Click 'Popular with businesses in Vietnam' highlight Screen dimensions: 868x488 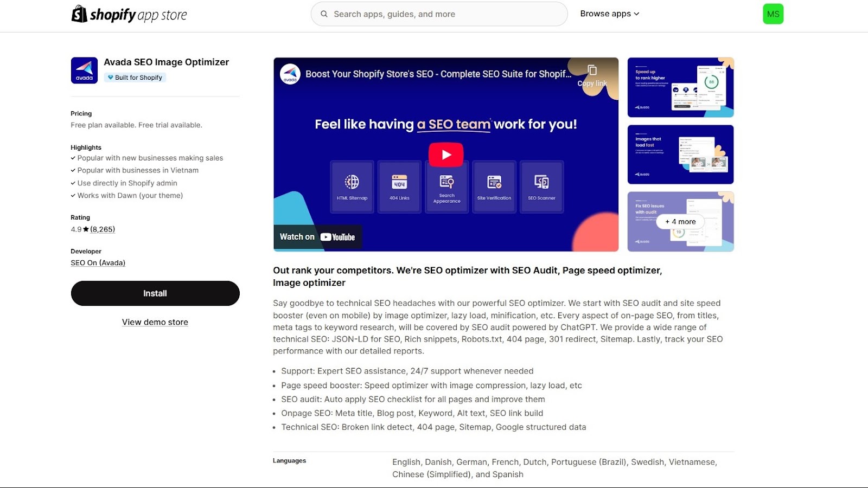[x=138, y=170]
